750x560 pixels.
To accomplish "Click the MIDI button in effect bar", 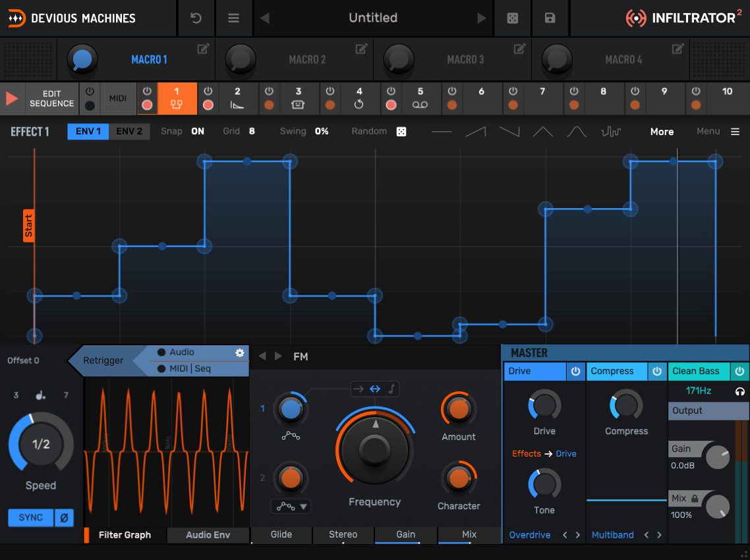I will click(118, 99).
